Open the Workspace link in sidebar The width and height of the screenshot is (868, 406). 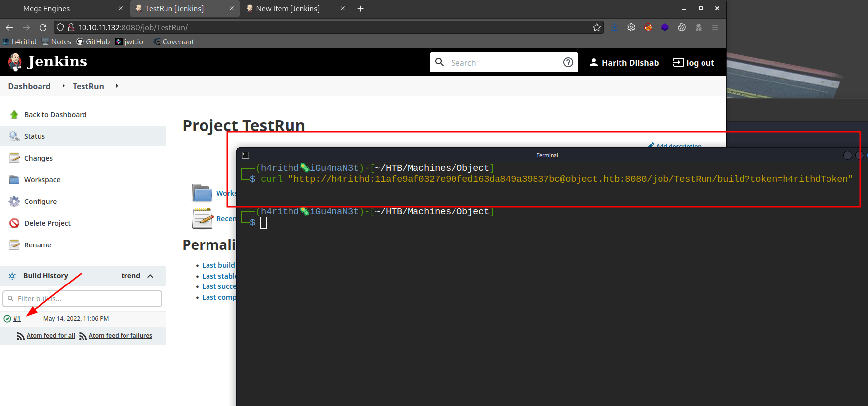click(x=42, y=180)
